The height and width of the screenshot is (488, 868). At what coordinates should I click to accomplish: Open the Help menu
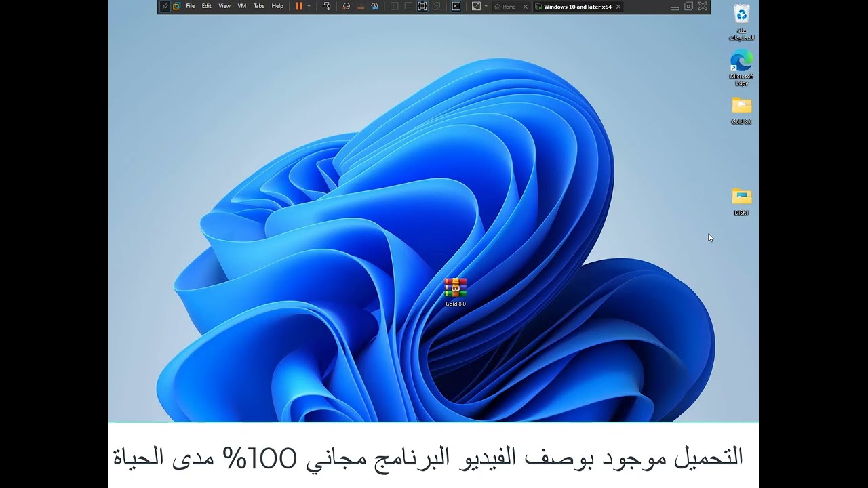point(277,6)
